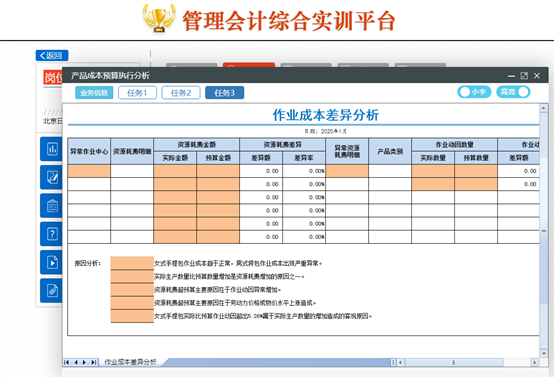This screenshot has width=554, height=377.
Task: Click horizontal scrollbar right arrow
Action: 535,362
